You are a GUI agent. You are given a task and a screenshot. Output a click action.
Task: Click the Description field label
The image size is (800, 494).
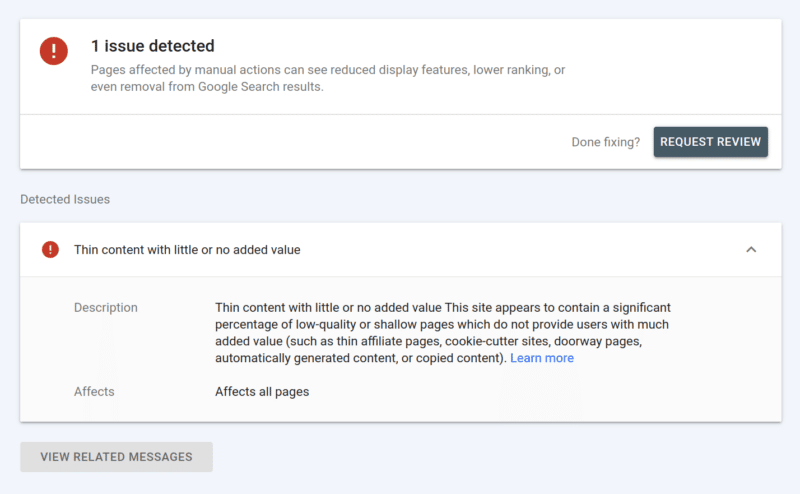pyautogui.click(x=106, y=307)
